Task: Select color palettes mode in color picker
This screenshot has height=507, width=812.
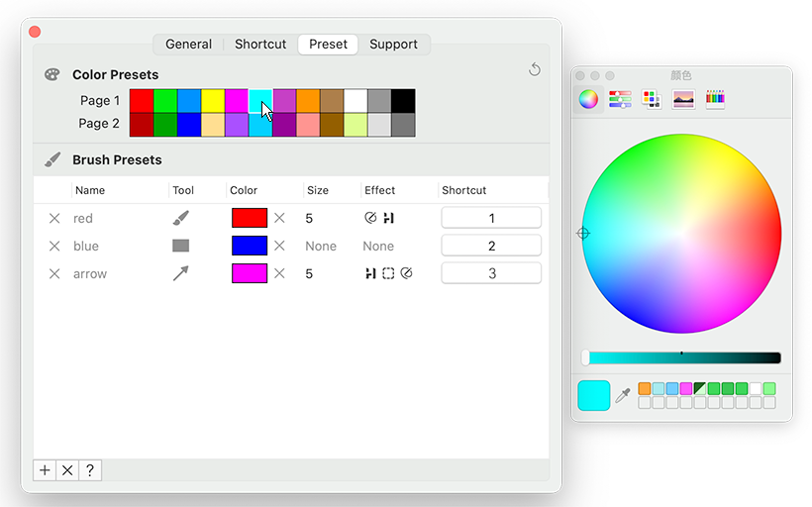Action: tap(652, 99)
